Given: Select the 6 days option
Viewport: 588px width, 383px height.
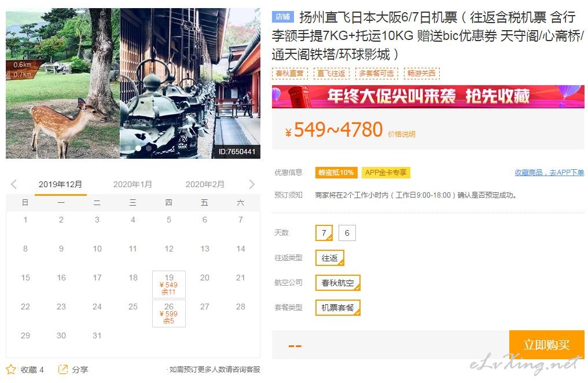Looking at the screenshot, I should (347, 233).
